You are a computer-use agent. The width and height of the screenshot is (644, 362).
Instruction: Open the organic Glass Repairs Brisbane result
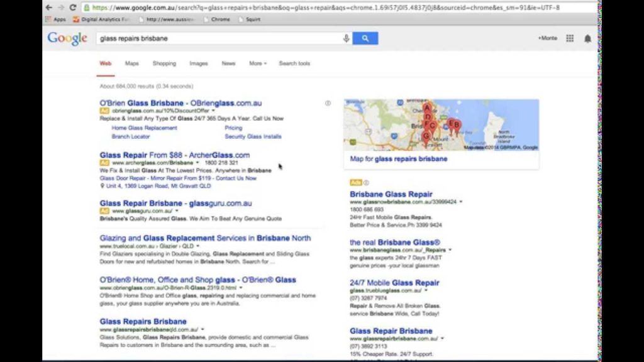tap(143, 321)
